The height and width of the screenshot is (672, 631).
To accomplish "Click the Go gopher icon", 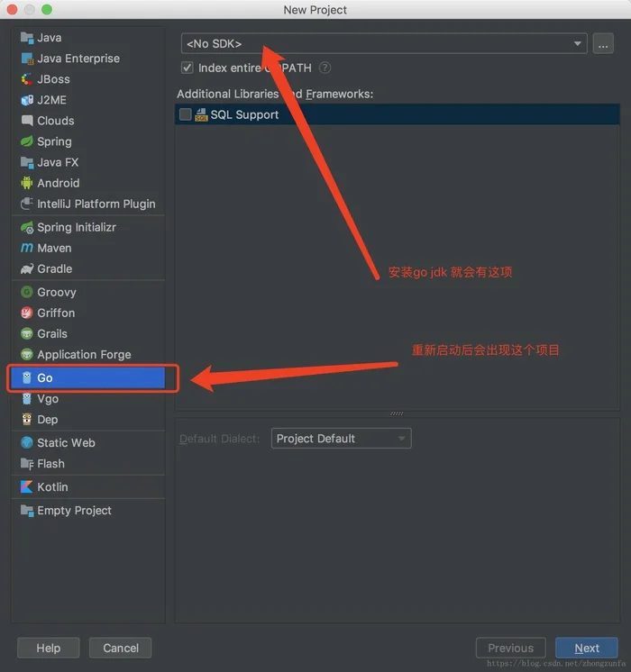I will [27, 377].
